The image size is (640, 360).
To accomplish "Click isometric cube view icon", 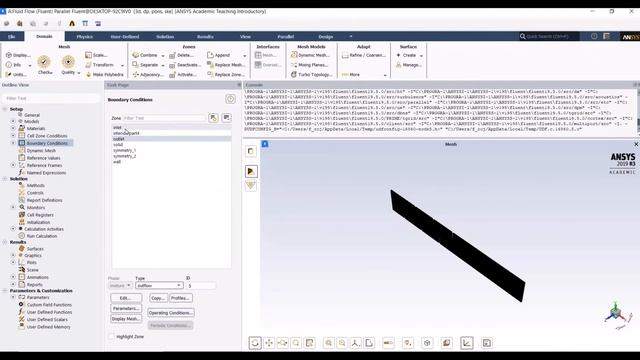I will click(x=427, y=343).
